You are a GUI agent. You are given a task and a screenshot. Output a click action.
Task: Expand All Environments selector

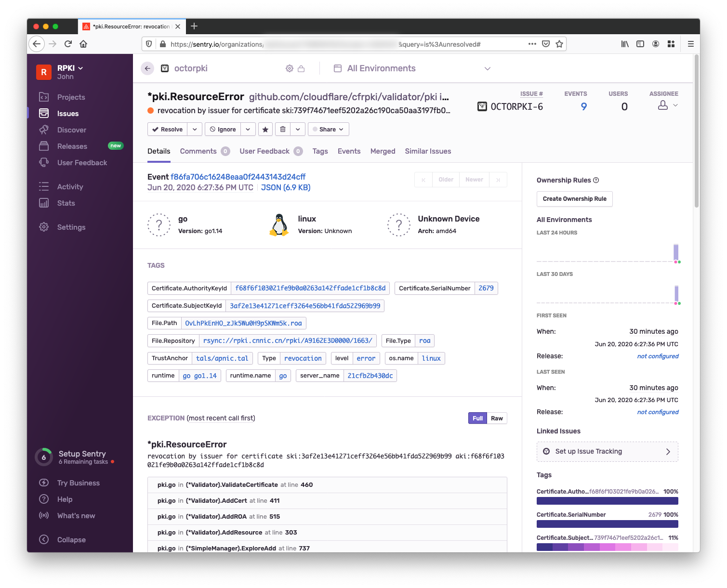(x=488, y=68)
